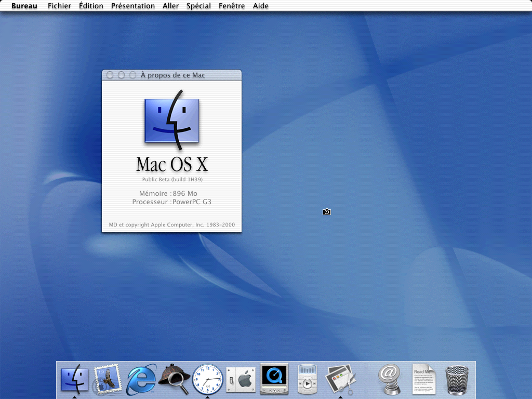The width and height of the screenshot is (532, 399).
Task: Open the Aller menu
Action: pyautogui.click(x=170, y=6)
